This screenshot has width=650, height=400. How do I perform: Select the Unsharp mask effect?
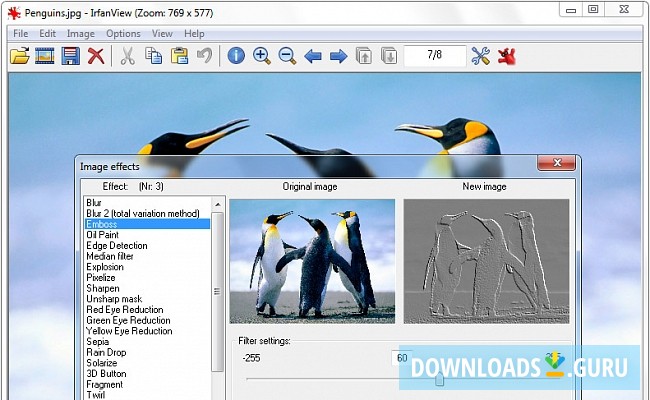(147, 299)
